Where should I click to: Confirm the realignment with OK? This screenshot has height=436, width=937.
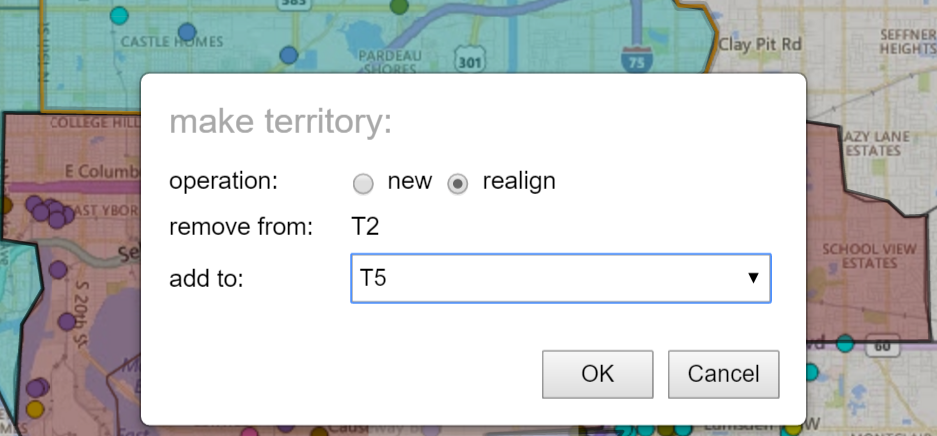[598, 374]
